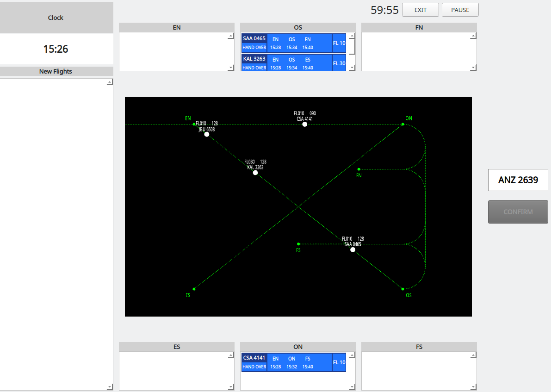Select the KAL 3263 flight strip
Image resolution: width=551 pixels, height=392 pixels.
293,63
